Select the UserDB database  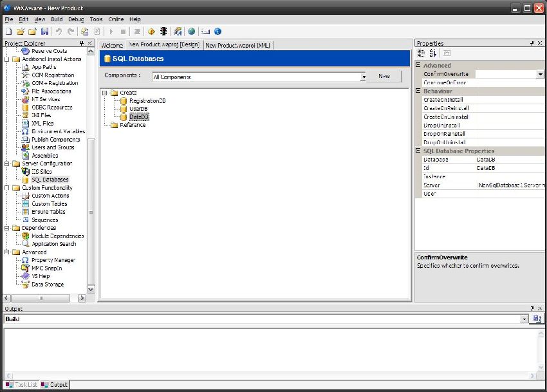point(138,109)
